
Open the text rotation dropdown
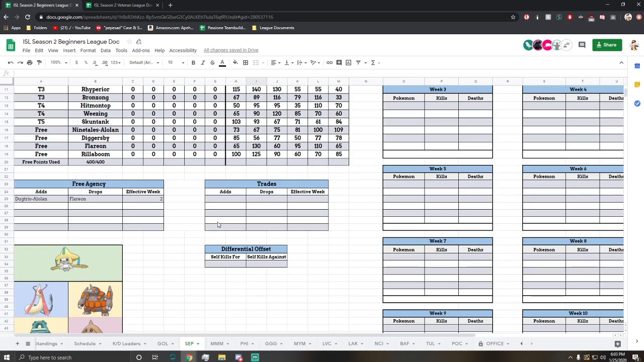pos(314,62)
